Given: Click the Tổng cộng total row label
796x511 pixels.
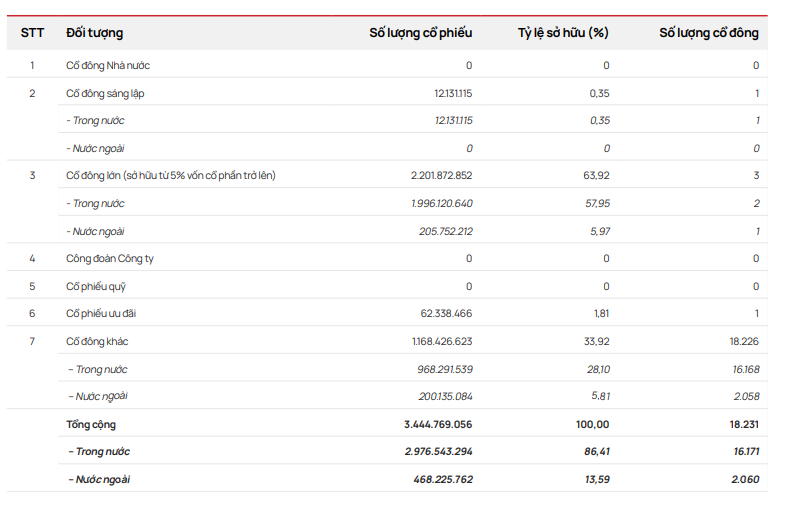Looking at the screenshot, I should click(x=91, y=424).
